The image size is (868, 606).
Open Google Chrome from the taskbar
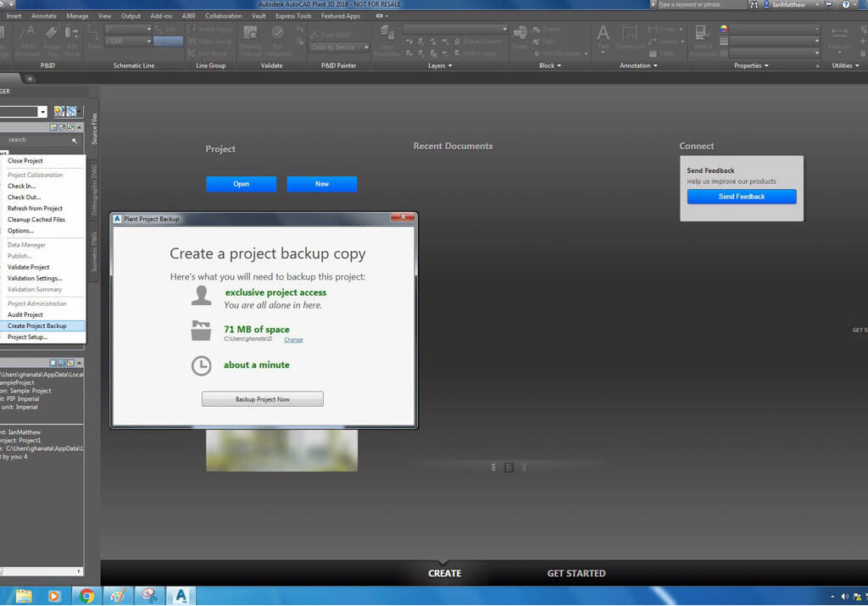click(86, 596)
